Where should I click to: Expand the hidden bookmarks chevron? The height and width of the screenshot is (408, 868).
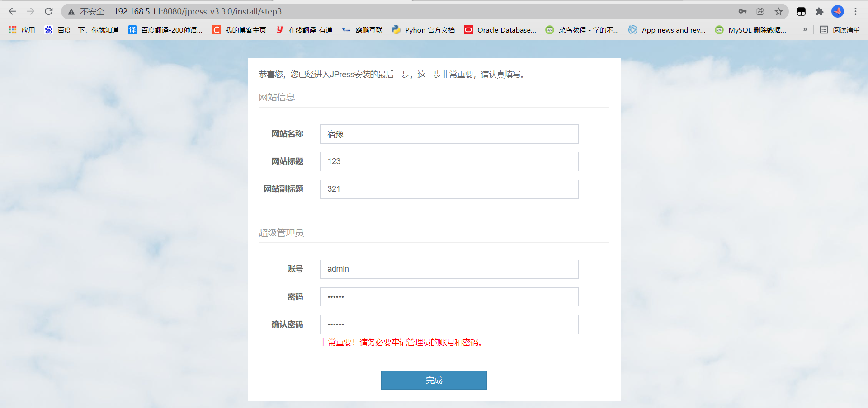pyautogui.click(x=805, y=30)
